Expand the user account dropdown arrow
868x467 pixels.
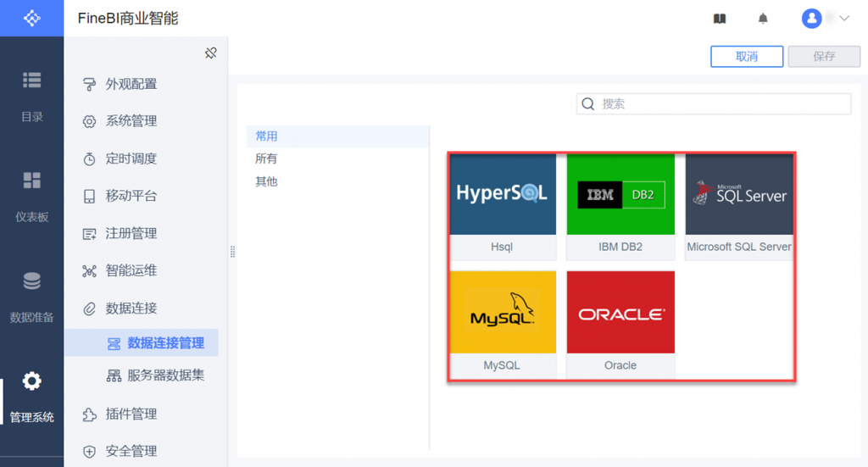coord(844,19)
